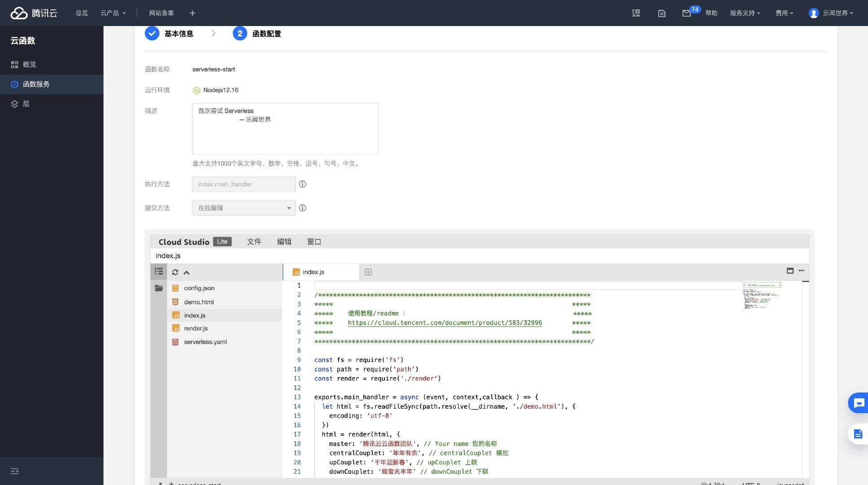Refresh the file explorer list
Screen dimensions: 868x485
tap(175, 272)
